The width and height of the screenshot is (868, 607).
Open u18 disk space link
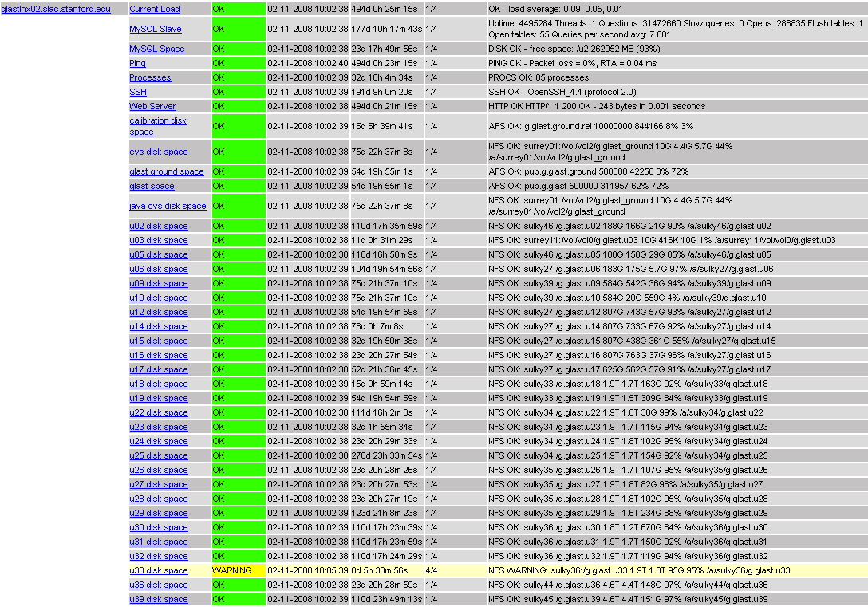[x=159, y=384]
